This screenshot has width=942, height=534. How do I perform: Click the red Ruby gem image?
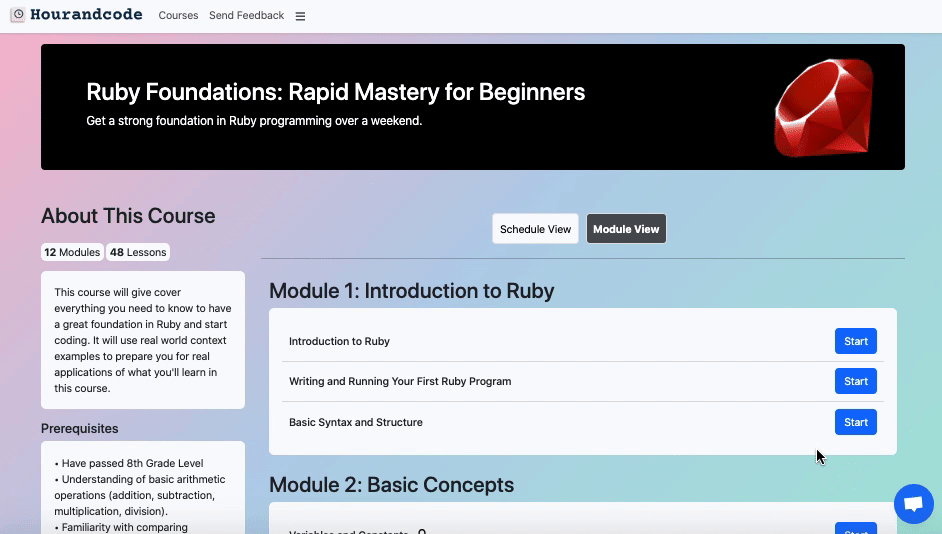click(x=824, y=107)
